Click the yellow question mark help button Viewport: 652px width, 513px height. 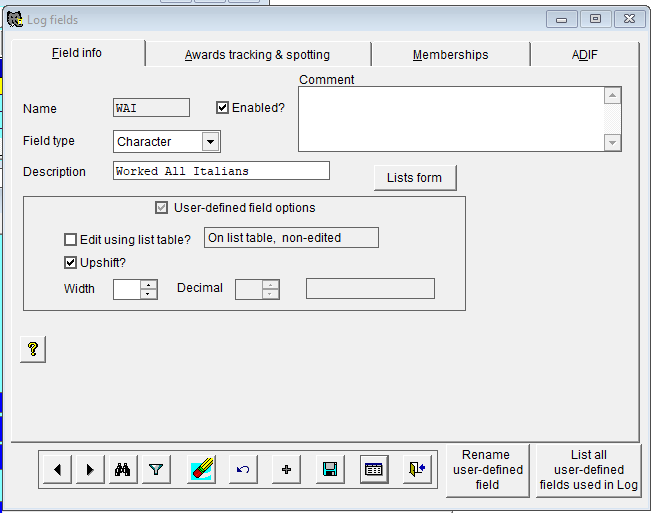(x=33, y=349)
